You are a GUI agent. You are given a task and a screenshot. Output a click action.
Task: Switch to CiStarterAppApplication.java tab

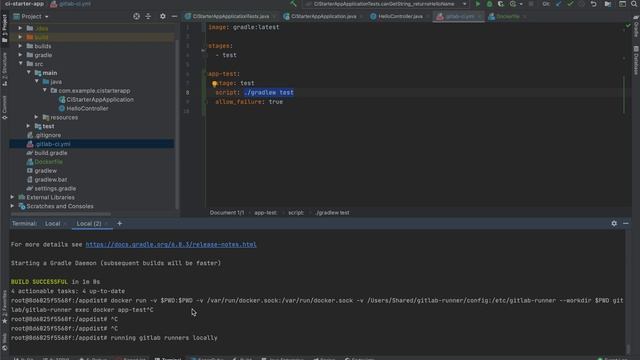click(322, 17)
